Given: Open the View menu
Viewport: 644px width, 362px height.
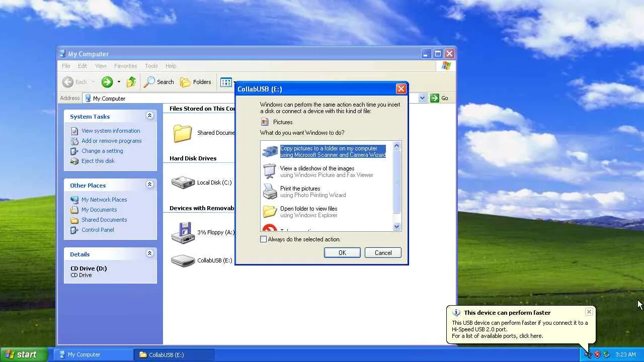Looking at the screenshot, I should tap(101, 66).
